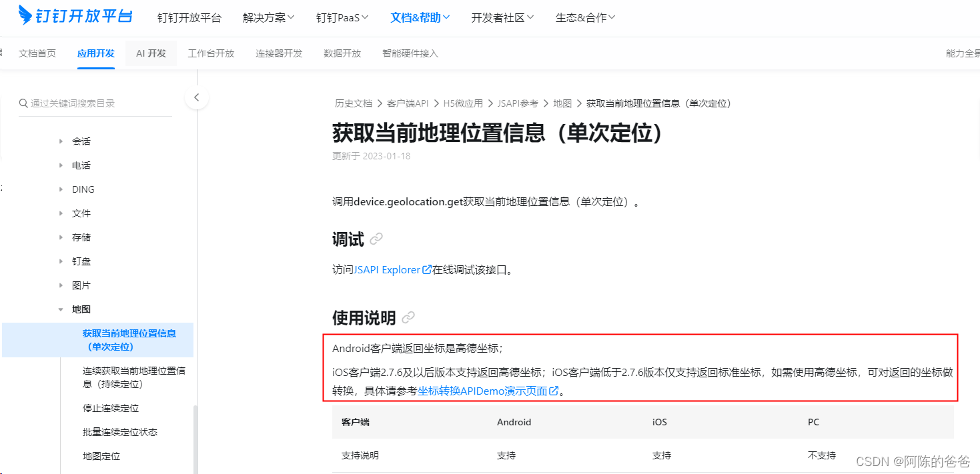Image resolution: width=980 pixels, height=474 pixels.
Task: Collapse the sidebar using the chevron arrow
Action: (x=197, y=97)
